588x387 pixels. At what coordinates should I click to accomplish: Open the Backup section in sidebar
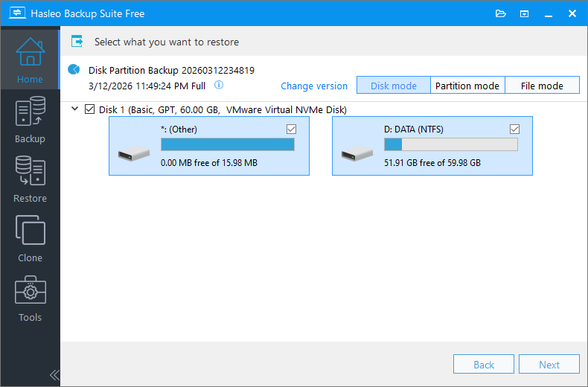tap(30, 120)
